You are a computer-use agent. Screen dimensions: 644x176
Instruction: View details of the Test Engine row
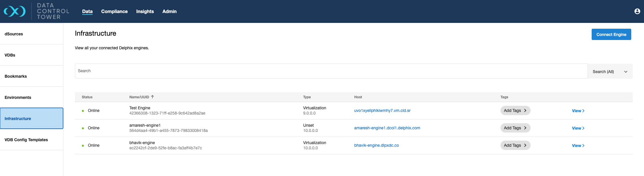(578, 111)
